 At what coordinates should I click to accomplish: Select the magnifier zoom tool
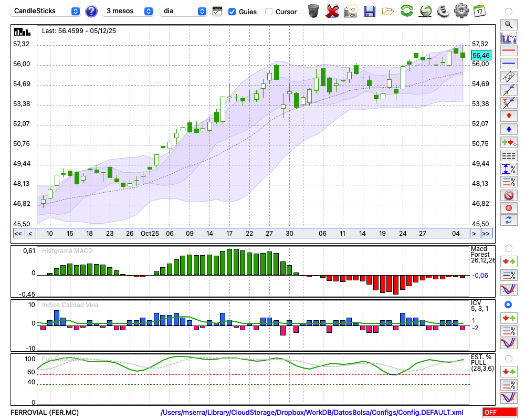coord(509,25)
